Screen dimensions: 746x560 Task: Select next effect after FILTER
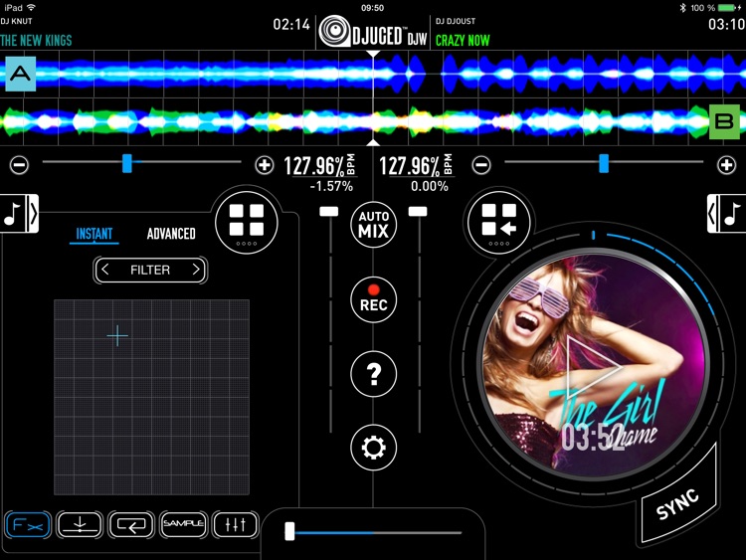point(196,270)
